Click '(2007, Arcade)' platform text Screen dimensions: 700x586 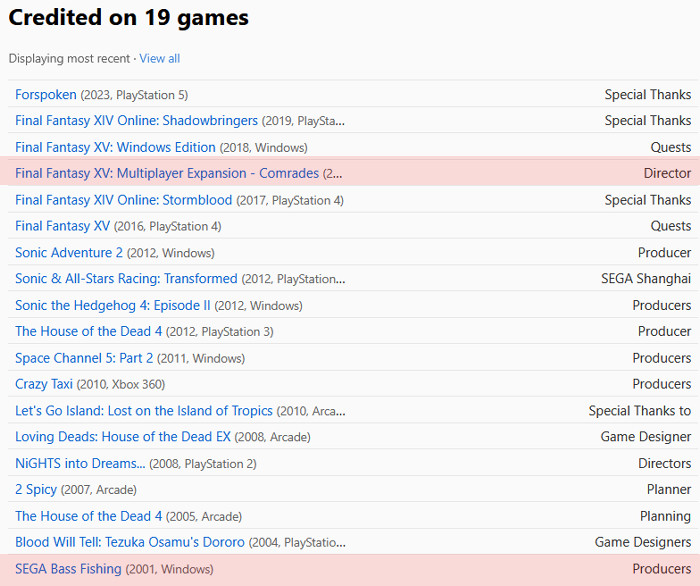99,490
